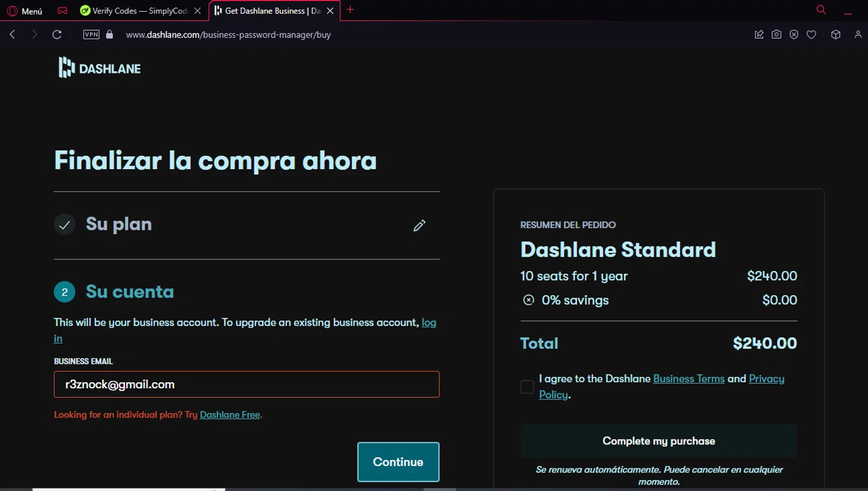Click the share page icon

tap(759, 35)
